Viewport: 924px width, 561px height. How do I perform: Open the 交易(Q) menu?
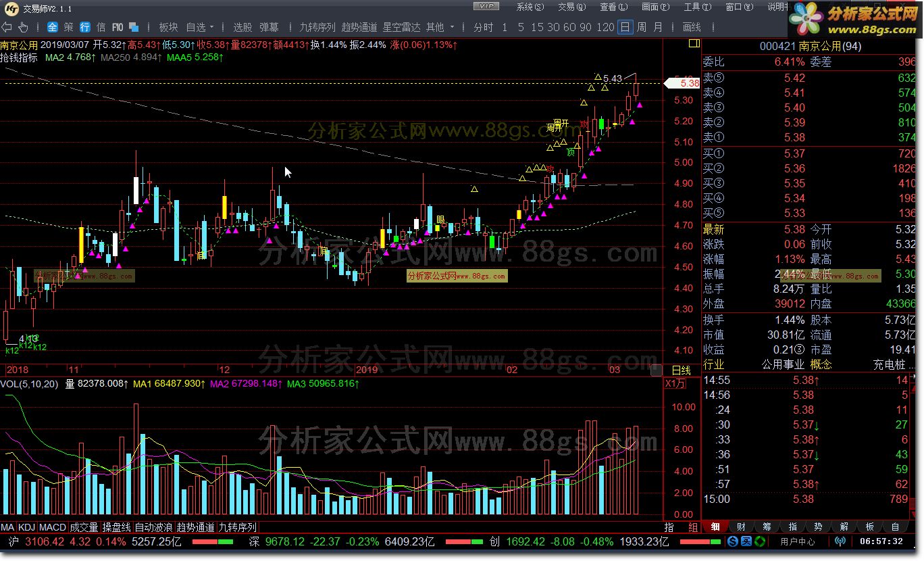click(x=571, y=7)
